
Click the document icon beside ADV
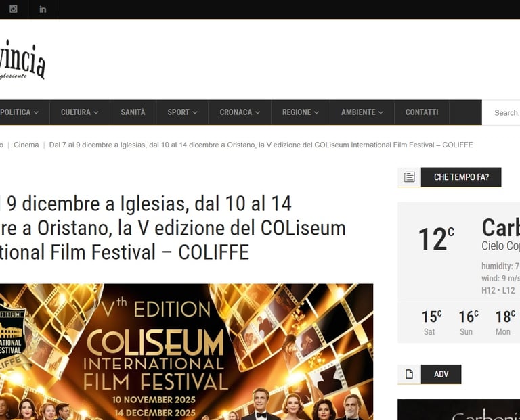(409, 374)
